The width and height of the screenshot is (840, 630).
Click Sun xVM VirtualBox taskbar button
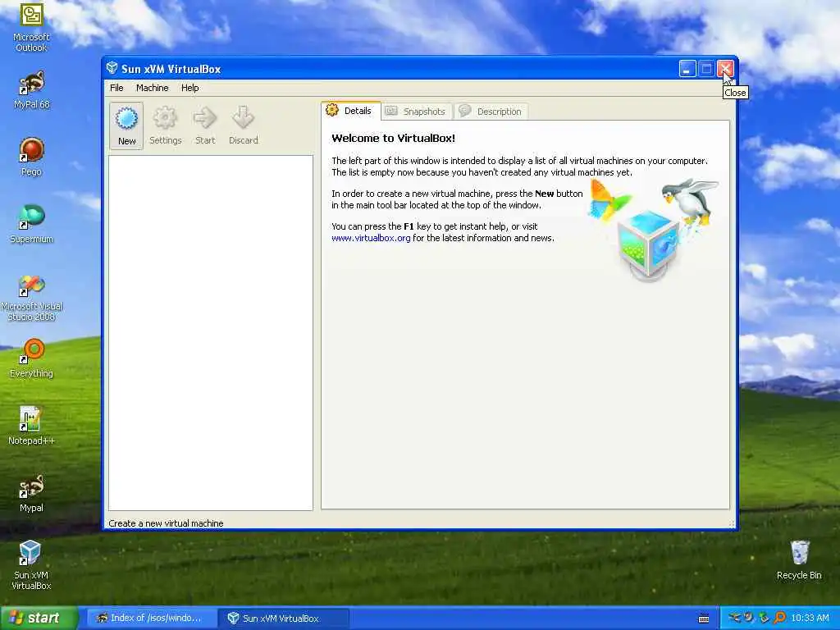284,619
